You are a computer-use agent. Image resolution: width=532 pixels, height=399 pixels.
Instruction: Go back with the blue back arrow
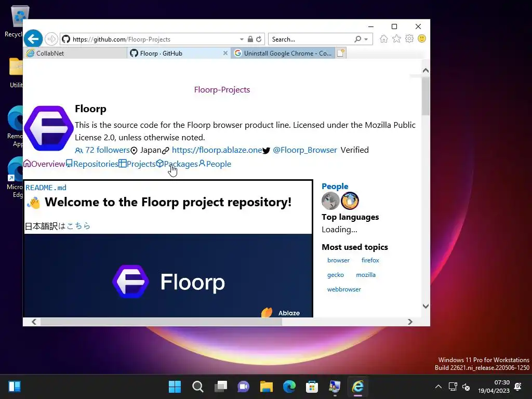coord(33,39)
